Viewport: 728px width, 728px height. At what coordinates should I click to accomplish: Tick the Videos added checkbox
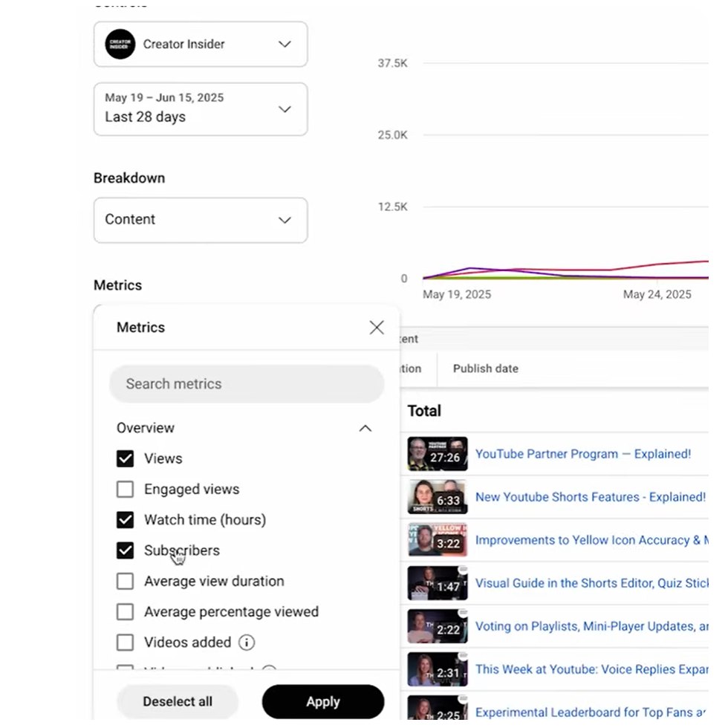(x=125, y=643)
